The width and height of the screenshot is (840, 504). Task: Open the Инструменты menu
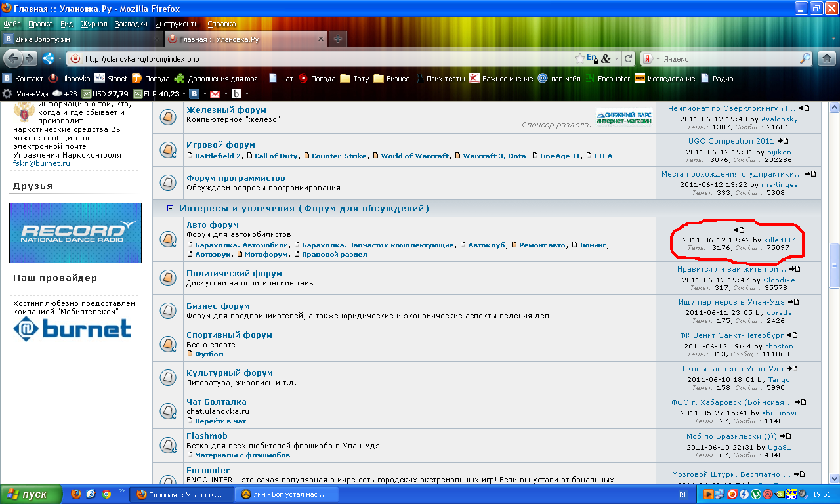point(178,24)
